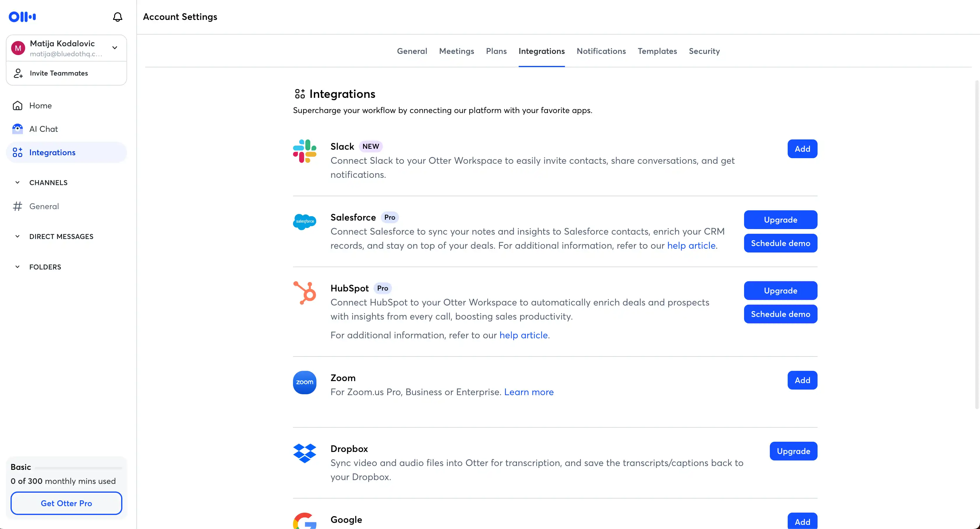Screen dimensions: 980x529
Task: Add the Slack integration
Action: click(802, 149)
